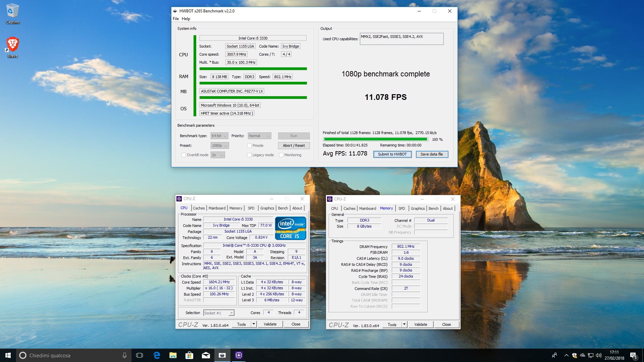Switch to CPU tab in right CPU-Z
This screenshot has width=644, height=362.
(334, 208)
